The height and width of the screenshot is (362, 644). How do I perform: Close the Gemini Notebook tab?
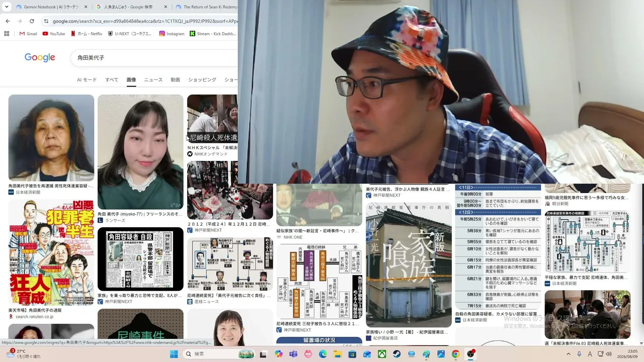[x=85, y=7]
